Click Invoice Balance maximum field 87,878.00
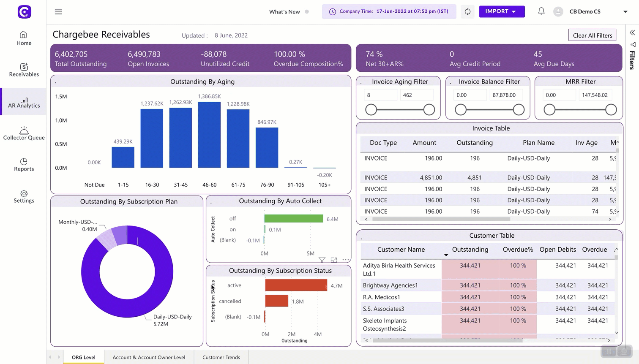Viewport: 639px width, 364px height. [x=506, y=95]
